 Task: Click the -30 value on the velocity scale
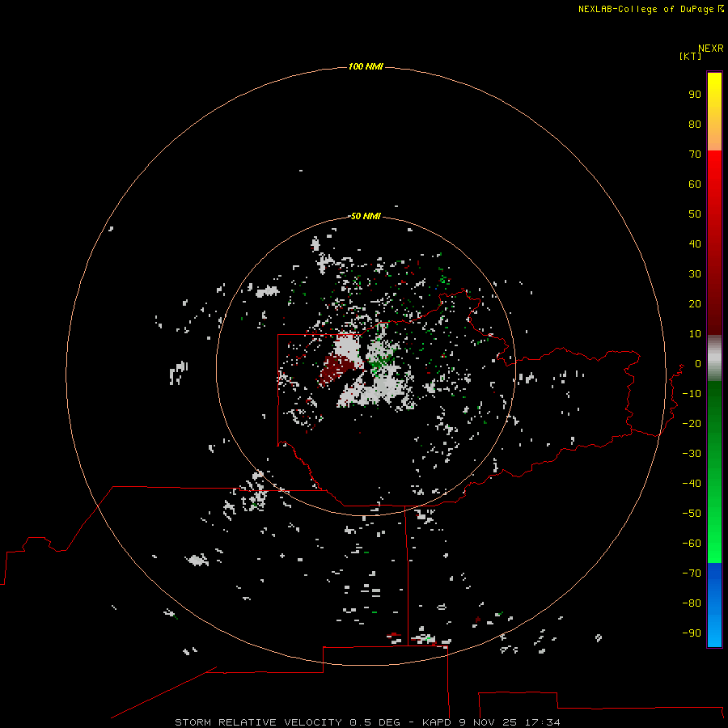(692, 454)
